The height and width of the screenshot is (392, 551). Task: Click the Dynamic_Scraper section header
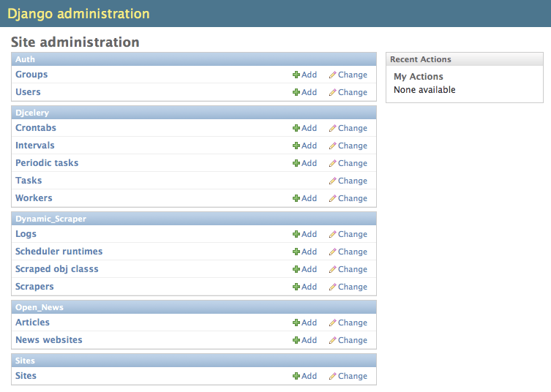194,219
